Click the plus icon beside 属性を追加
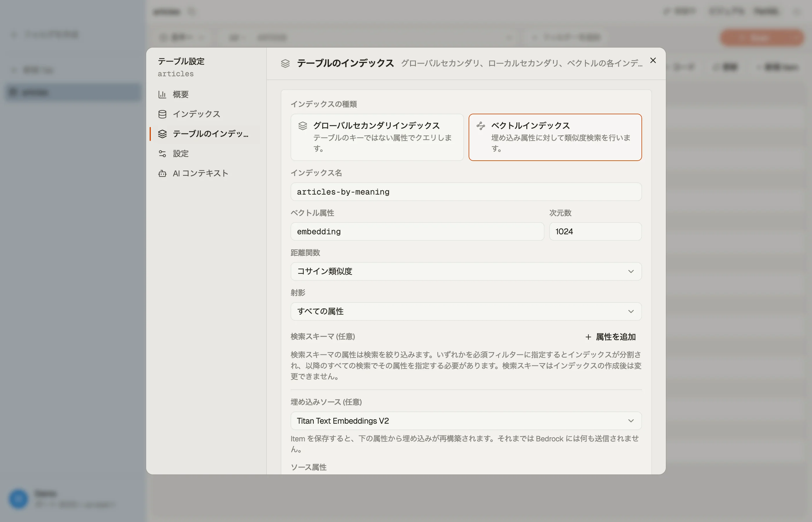 (x=588, y=337)
